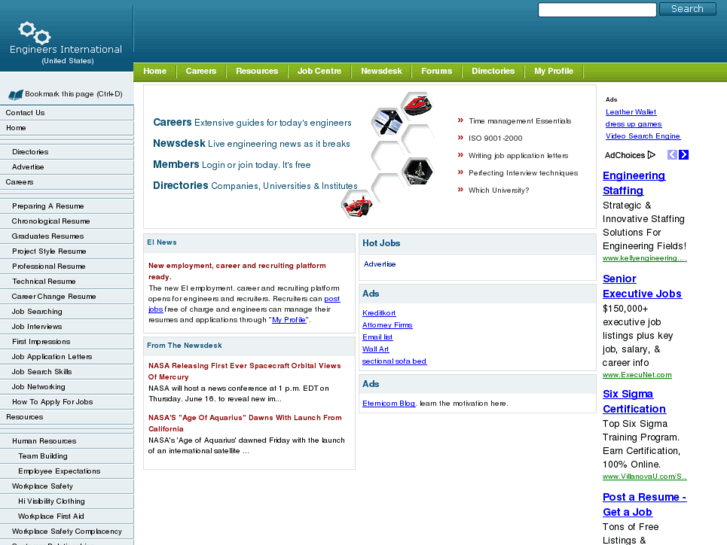Click the post jobs link in EI News
This screenshot has height=545, width=727.
coord(332,299)
